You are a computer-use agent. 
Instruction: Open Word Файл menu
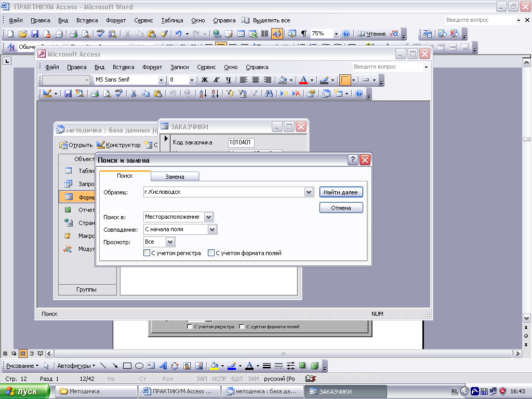click(x=16, y=20)
